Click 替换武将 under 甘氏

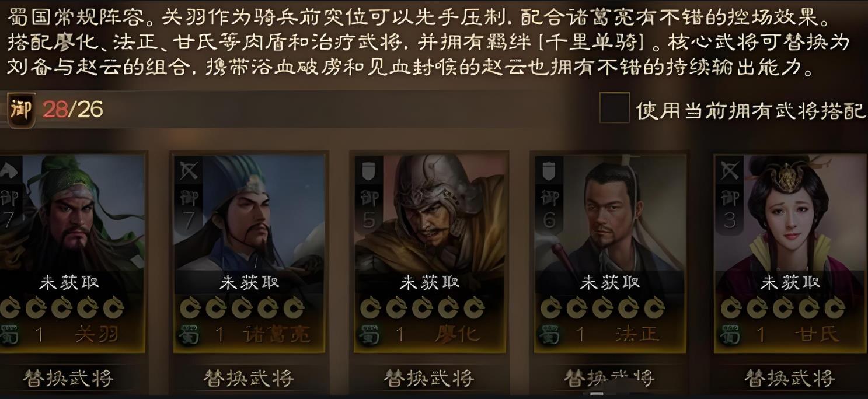point(790,378)
